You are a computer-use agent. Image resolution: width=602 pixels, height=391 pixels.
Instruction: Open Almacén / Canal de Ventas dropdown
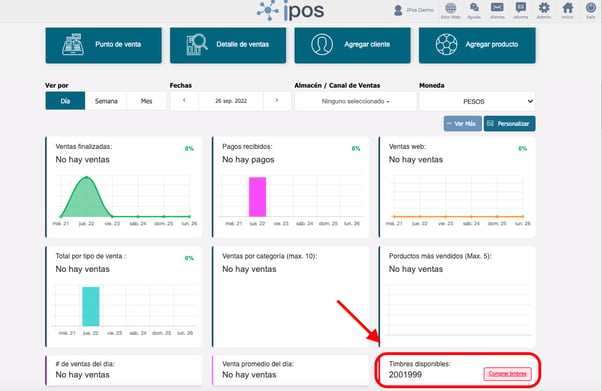(x=356, y=101)
